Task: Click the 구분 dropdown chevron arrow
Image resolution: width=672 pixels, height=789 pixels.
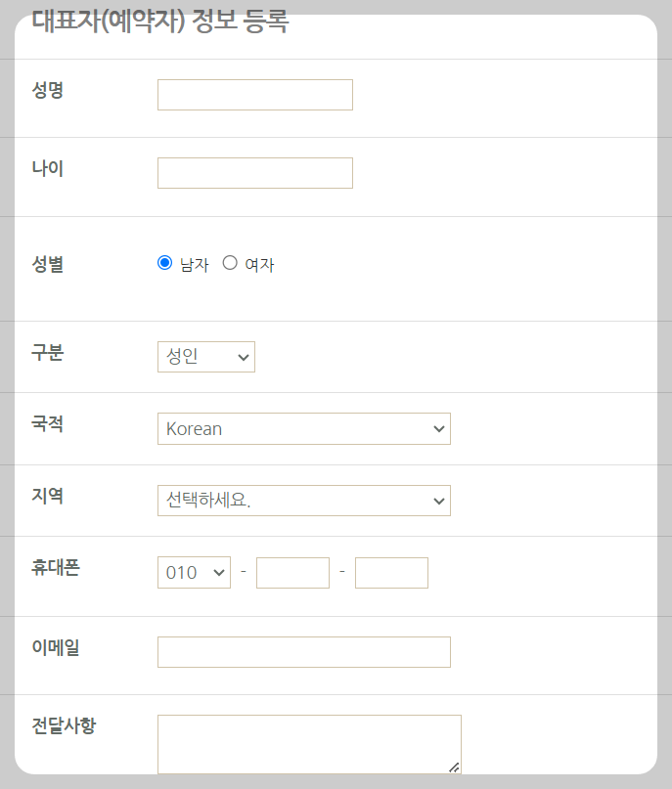Action: pyautogui.click(x=242, y=356)
